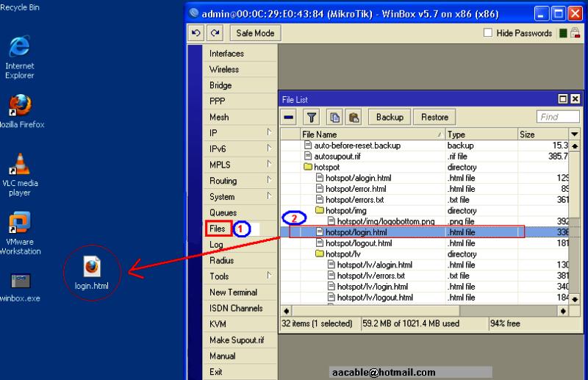Click the paste icon in File List toolbar
588x380 pixels.
click(354, 118)
